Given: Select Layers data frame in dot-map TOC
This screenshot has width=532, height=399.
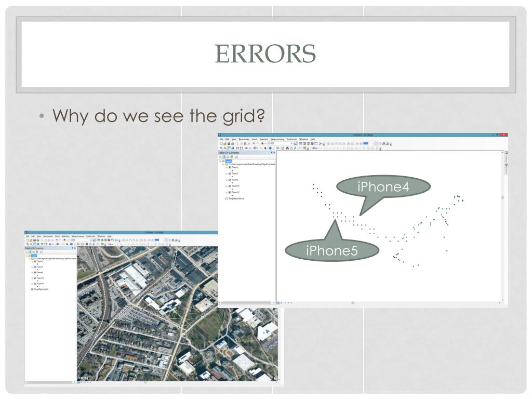Looking at the screenshot, I should click(x=229, y=161).
